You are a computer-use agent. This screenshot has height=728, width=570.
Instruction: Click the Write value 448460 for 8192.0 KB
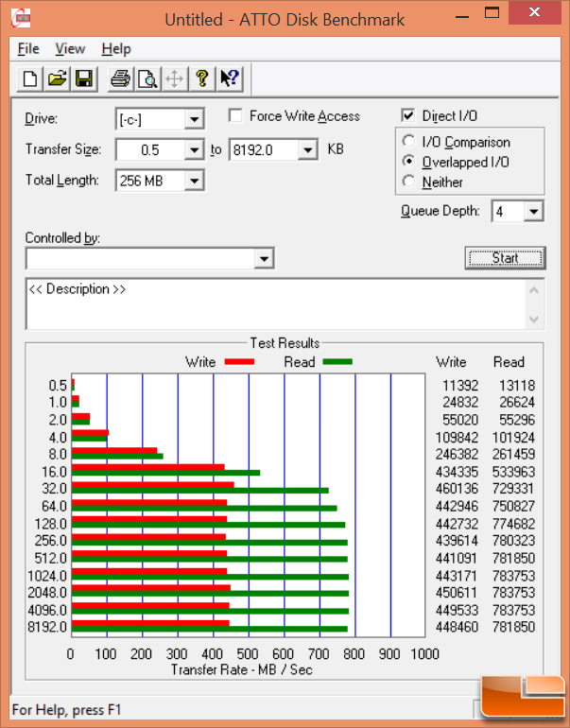coord(457,627)
